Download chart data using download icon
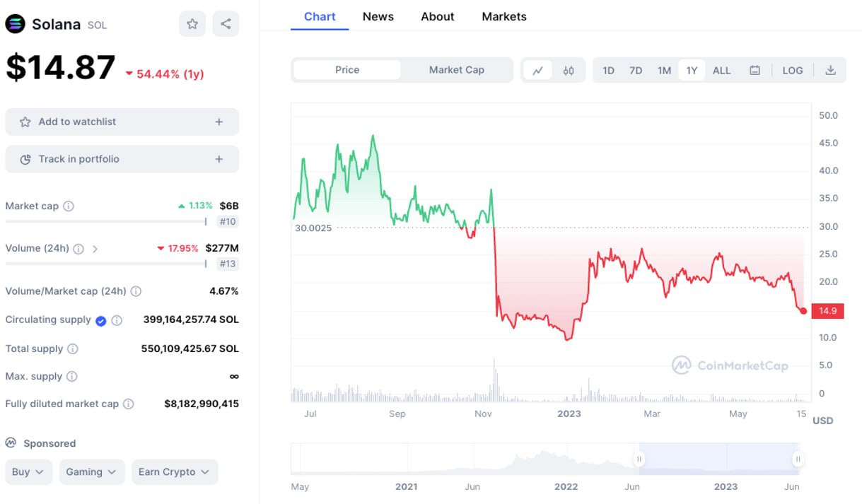This screenshot has height=504, width=862. click(831, 71)
